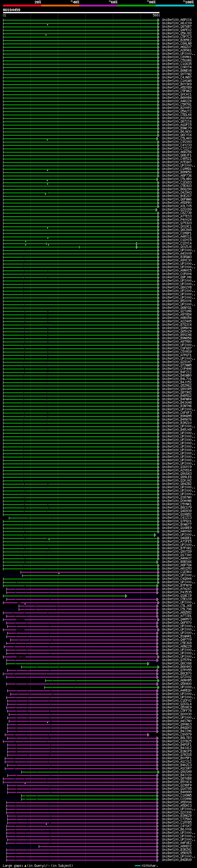Select the UniRef100_Q6CX66 label
Image resolution: width=197 pixels, height=868 pixels.
click(177, 663)
